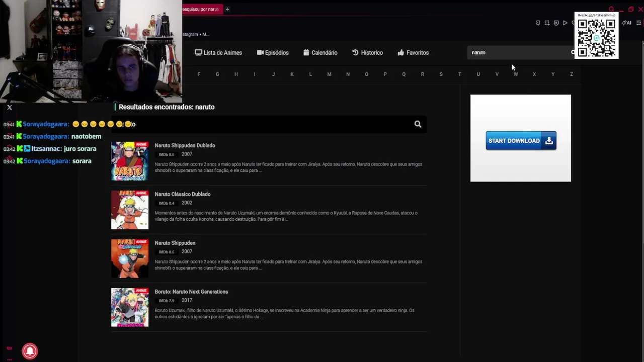
Task: Click the START DOWNLOAD ad button
Action: coord(521,141)
